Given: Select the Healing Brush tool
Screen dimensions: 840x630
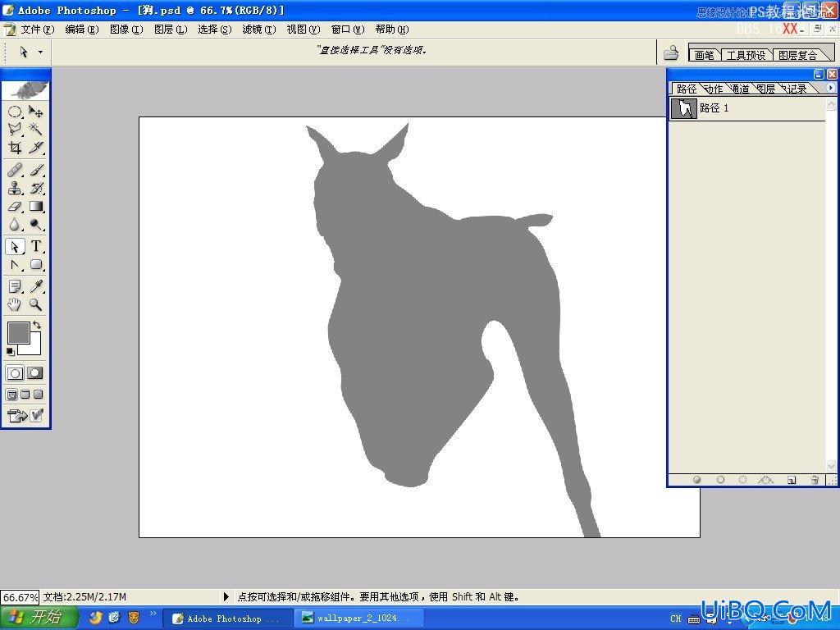Looking at the screenshot, I should pyautogui.click(x=15, y=171).
